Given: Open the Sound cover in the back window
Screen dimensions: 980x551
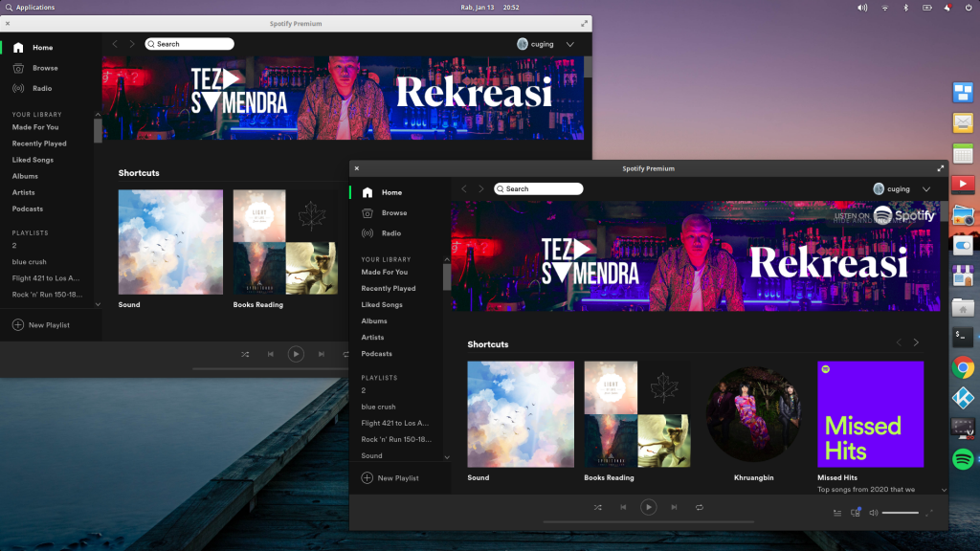Looking at the screenshot, I should pos(170,242).
